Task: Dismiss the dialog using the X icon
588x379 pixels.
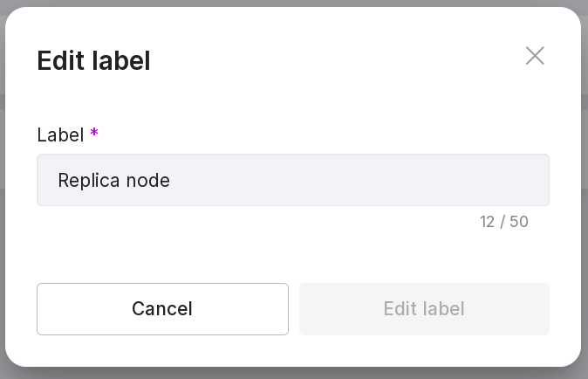Action: (x=535, y=56)
